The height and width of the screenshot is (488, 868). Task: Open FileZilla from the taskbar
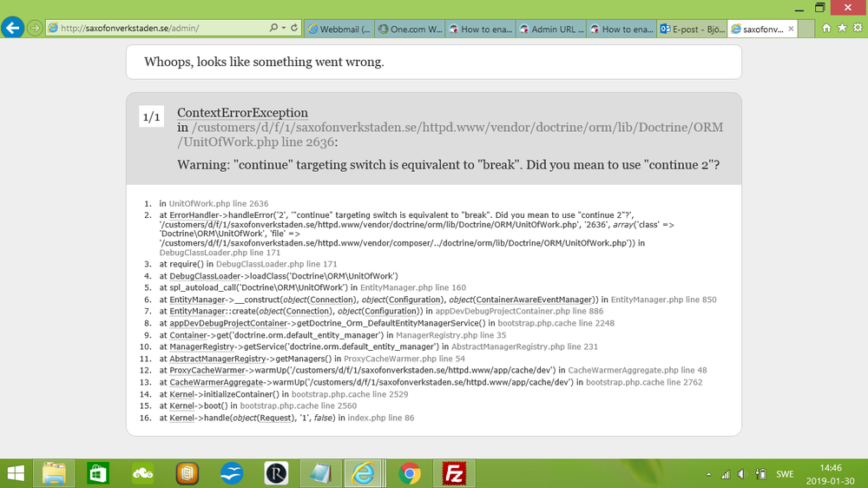[x=454, y=473]
